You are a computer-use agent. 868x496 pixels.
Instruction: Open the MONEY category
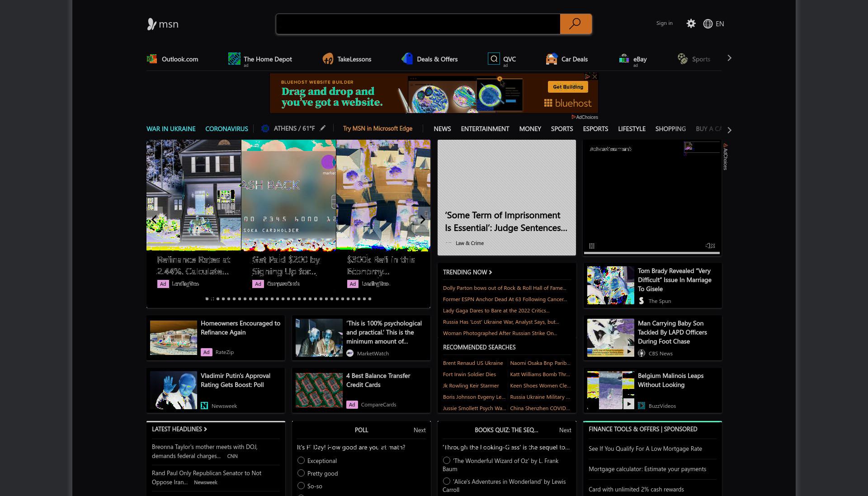point(530,129)
